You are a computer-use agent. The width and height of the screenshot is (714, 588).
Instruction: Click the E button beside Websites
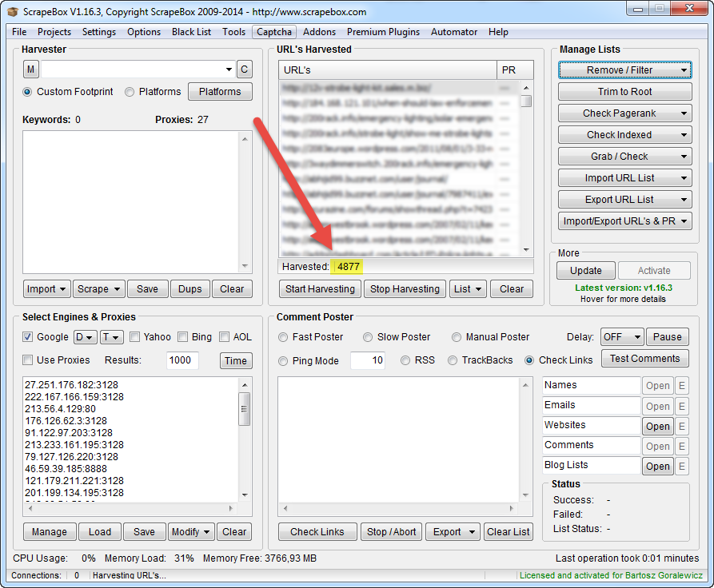point(682,426)
